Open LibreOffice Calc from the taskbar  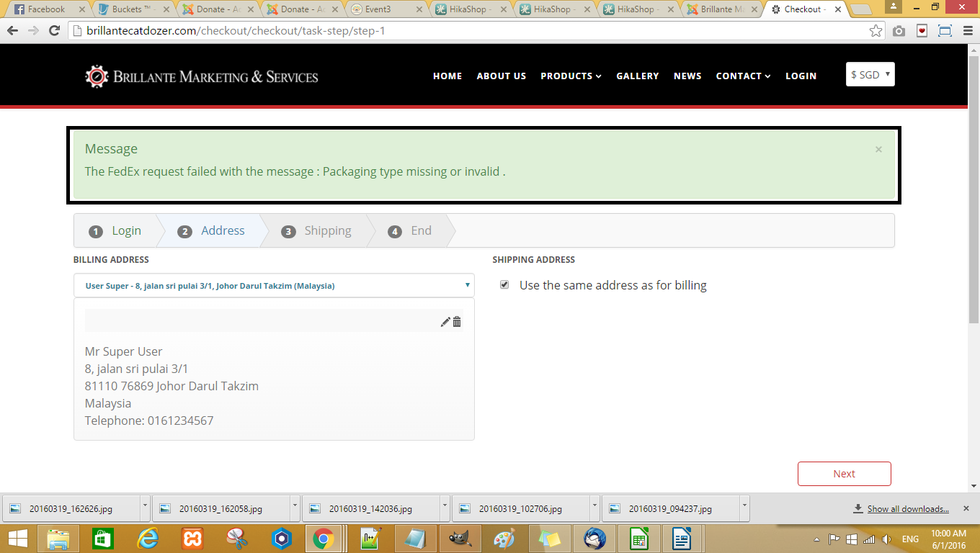coord(638,539)
